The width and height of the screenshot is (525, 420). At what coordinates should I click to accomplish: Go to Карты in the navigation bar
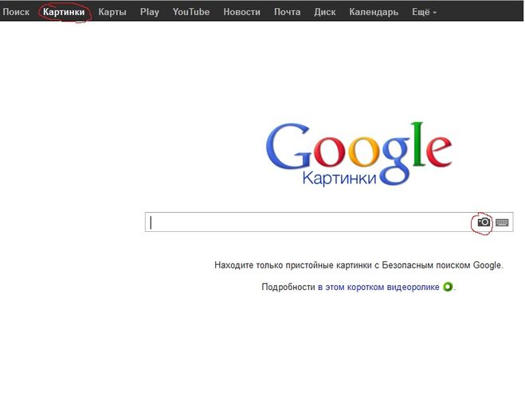(112, 12)
